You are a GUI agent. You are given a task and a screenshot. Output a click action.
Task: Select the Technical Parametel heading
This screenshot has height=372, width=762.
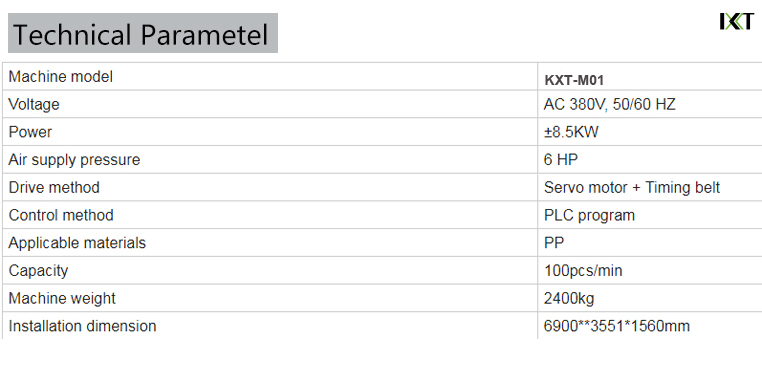point(143,33)
